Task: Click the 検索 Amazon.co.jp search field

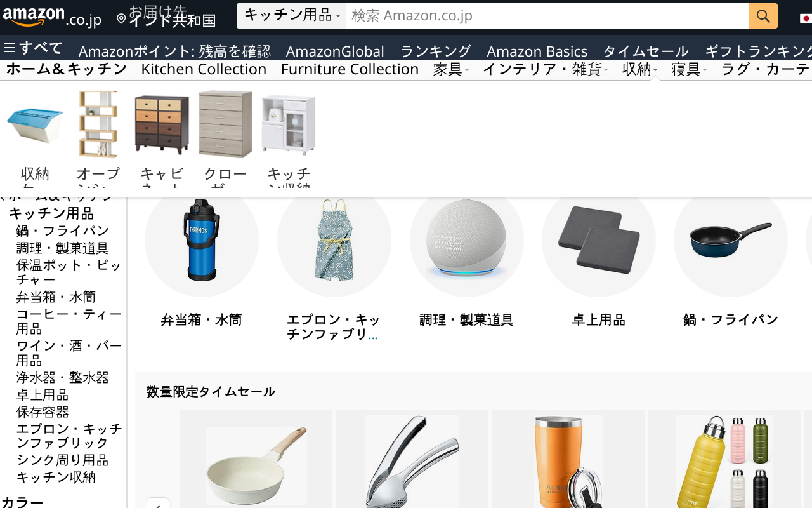Action: [x=547, y=16]
